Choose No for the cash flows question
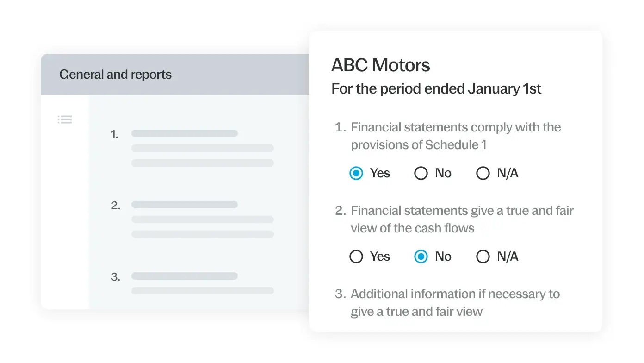Screen dimensions: 644x363 (421, 257)
